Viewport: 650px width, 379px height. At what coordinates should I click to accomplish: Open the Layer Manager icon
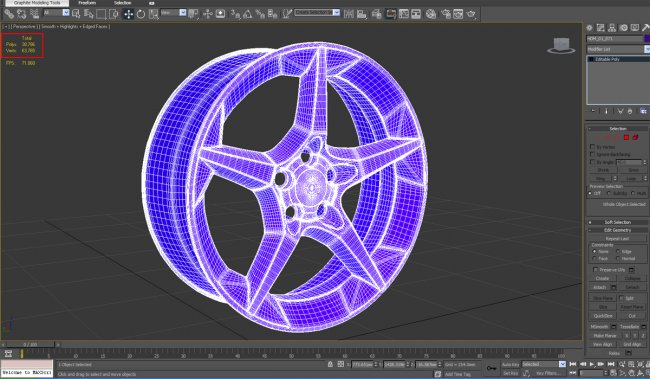376,14
